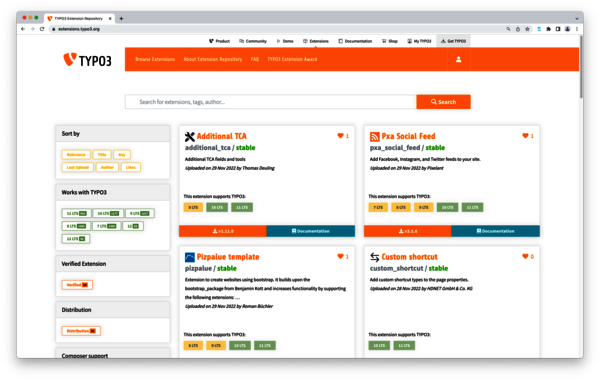The image size is (600, 380).
Task: Click the browser address bar URL
Action: click(x=79, y=29)
